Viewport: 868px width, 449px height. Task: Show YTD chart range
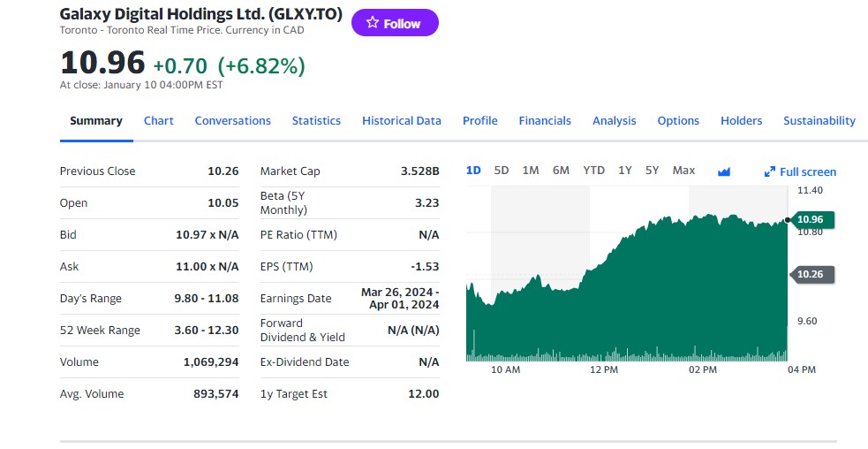click(594, 171)
